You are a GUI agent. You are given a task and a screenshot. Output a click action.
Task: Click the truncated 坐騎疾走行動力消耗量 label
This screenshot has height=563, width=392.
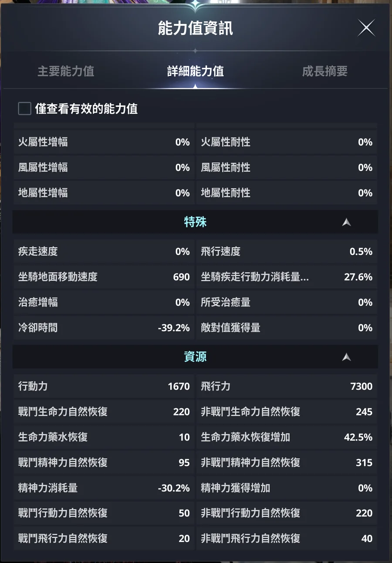[255, 277]
